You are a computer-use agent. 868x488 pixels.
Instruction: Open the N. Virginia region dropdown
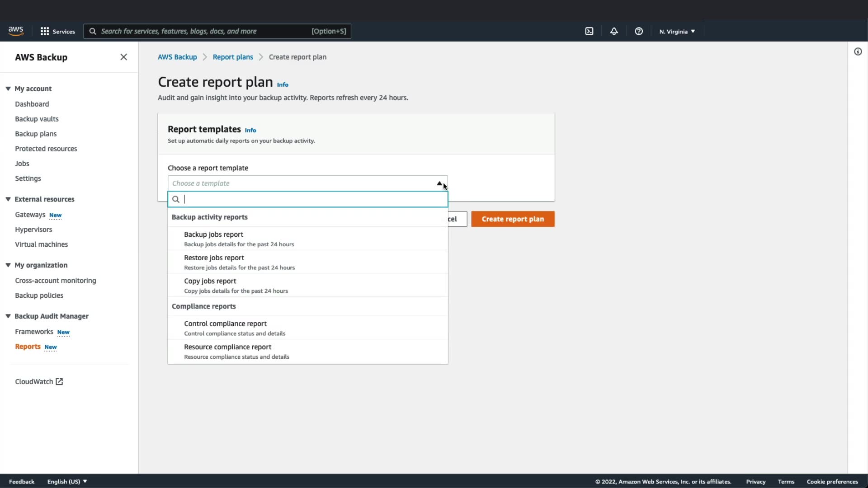click(677, 31)
